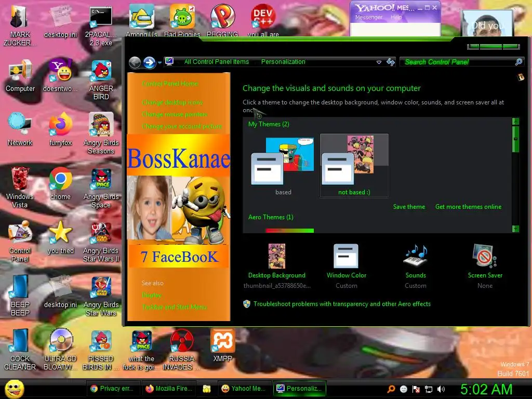Open the Control Panel help icon

click(521, 77)
